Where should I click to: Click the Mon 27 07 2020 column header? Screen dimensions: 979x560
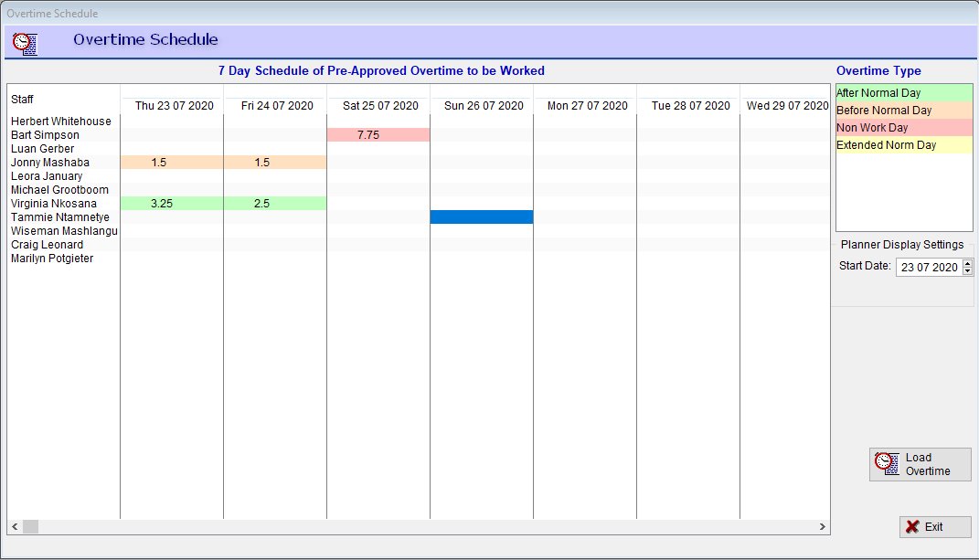click(x=587, y=106)
